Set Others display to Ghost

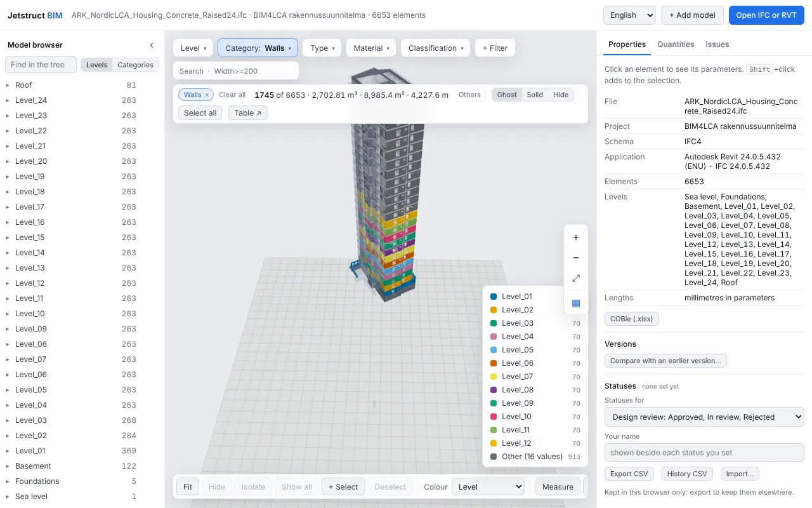(507, 95)
